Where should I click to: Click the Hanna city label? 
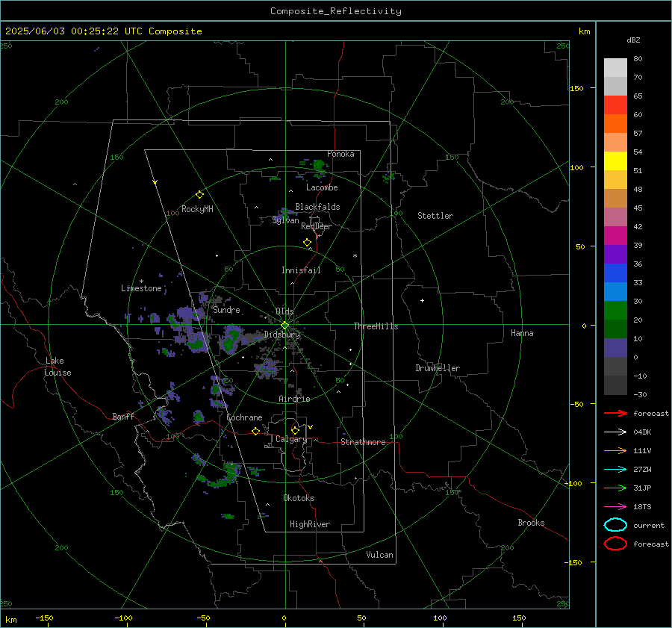tap(522, 333)
